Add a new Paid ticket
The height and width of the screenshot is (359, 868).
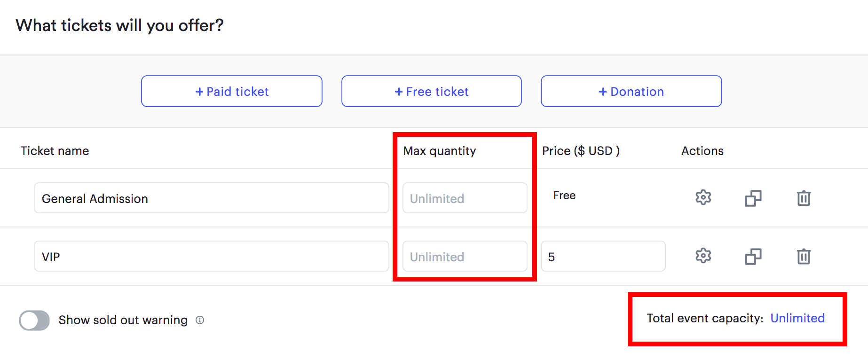pyautogui.click(x=232, y=91)
